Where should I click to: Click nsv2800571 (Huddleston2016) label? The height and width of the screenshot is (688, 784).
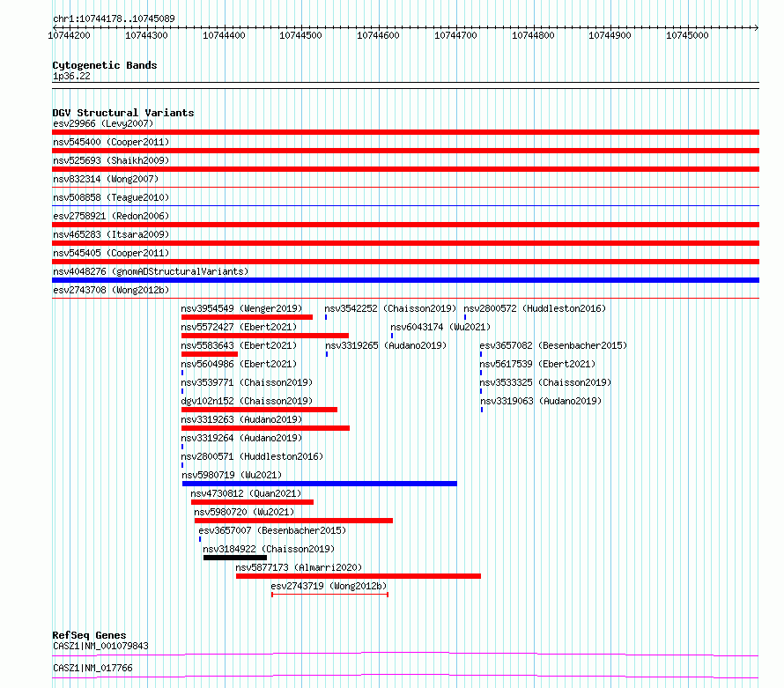coord(252,456)
